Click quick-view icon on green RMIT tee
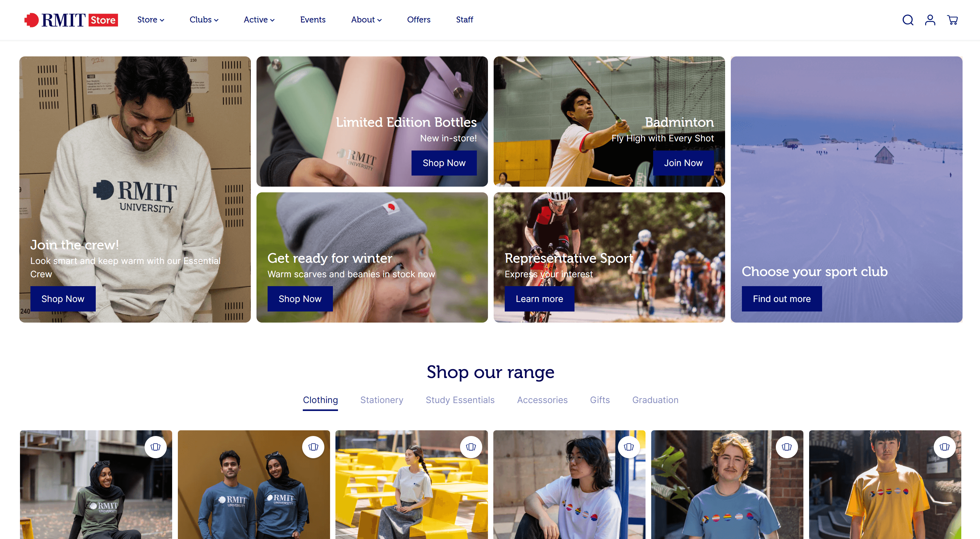The image size is (980, 539). [156, 447]
